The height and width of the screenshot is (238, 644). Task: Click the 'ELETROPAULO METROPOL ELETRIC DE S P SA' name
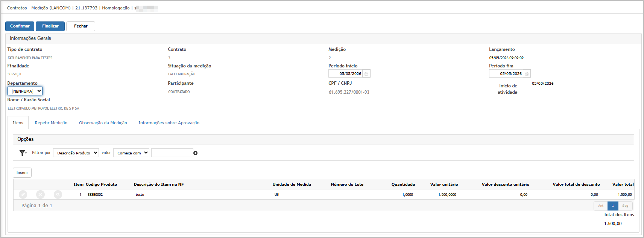43,108
